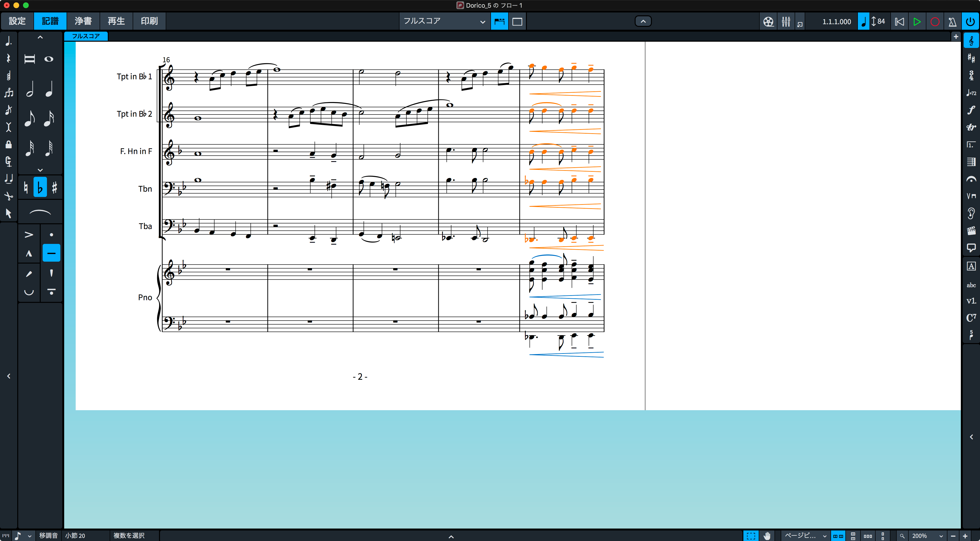Image resolution: width=980 pixels, height=541 pixels.
Task: Show longer durations with the up chevron
Action: coord(40,37)
